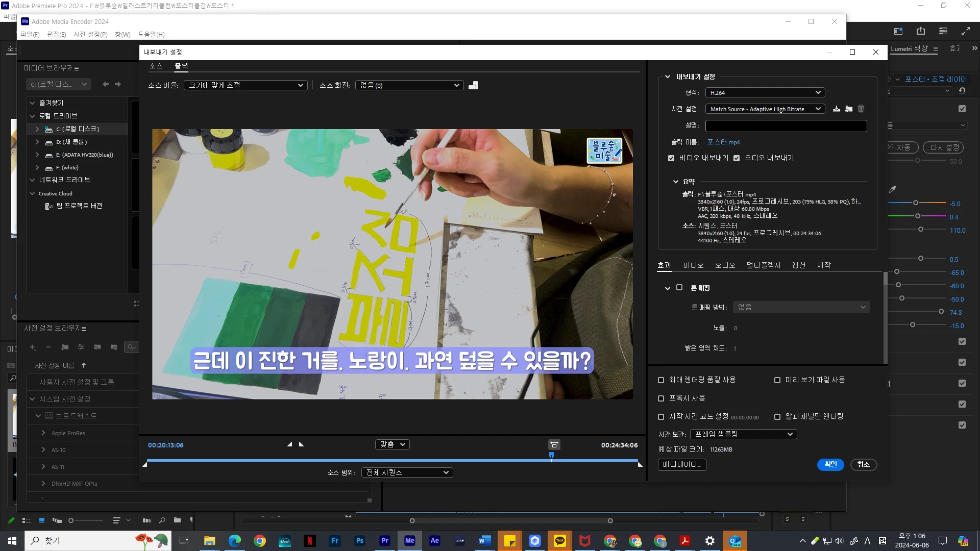Click the blue playhead on export timeline
This screenshot has height=551, width=980.
pos(551,455)
